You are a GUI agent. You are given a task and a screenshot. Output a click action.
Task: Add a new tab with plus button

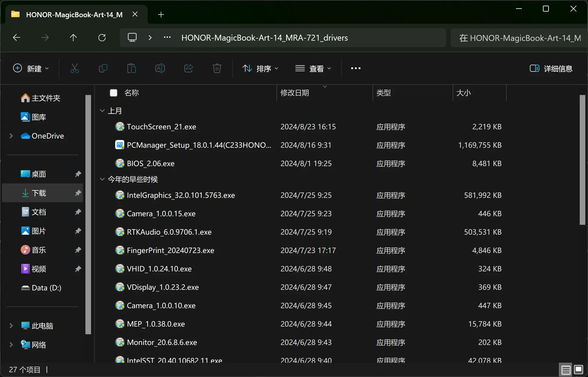[x=161, y=15]
